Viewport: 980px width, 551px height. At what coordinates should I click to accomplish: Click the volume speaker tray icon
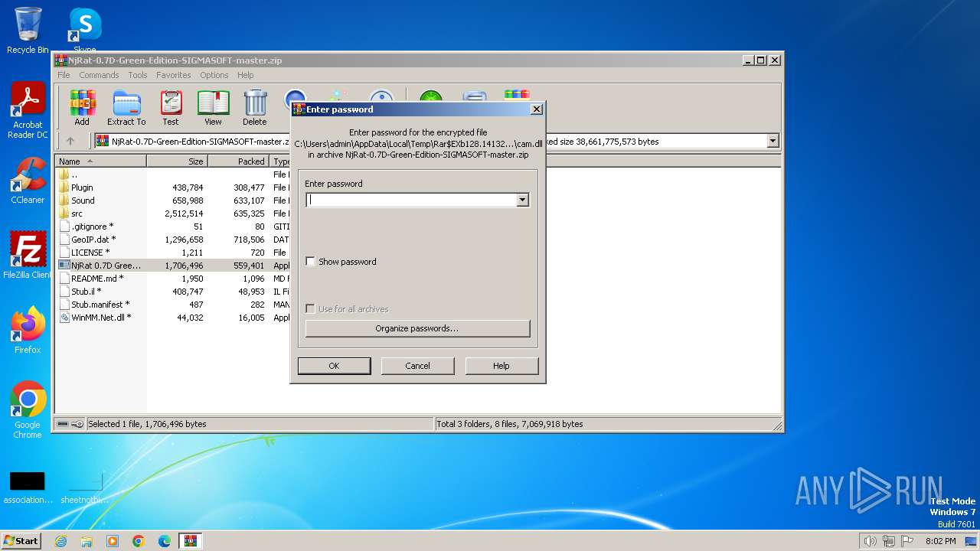tap(871, 541)
